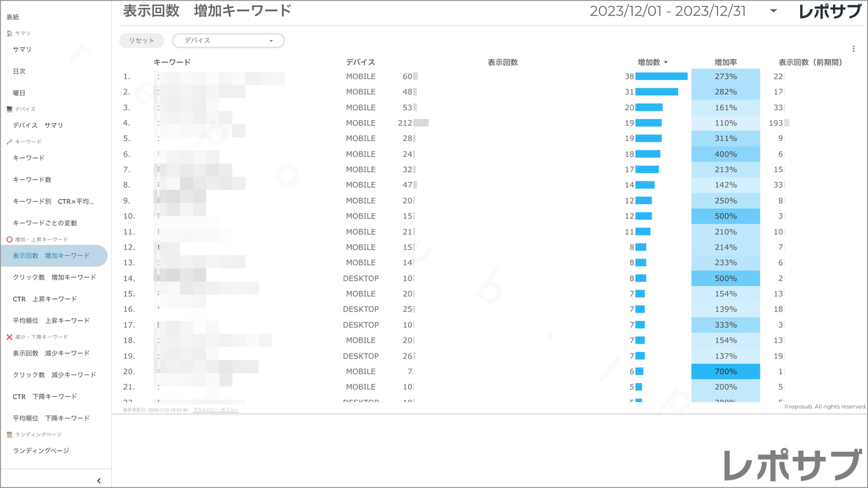Viewport: 868px width, 488px height.
Task: Click the 増加率 column header
Action: point(725,62)
